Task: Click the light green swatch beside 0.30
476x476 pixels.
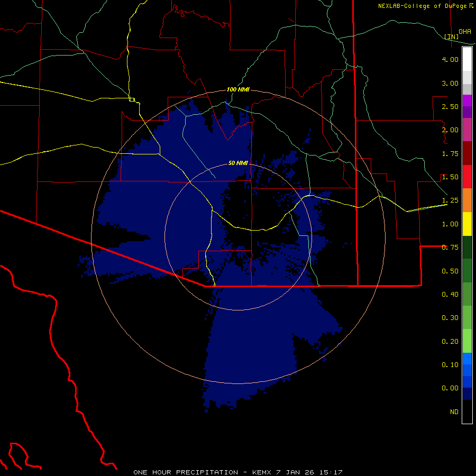Action: (467, 318)
